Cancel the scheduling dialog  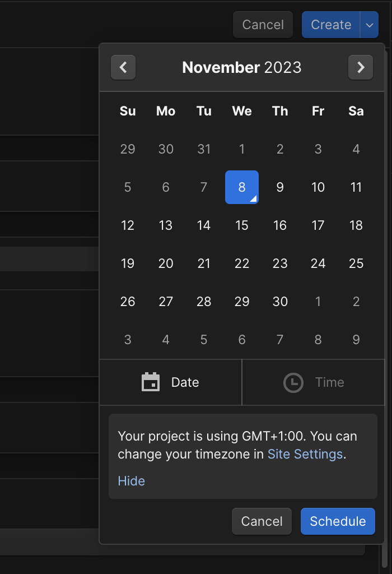click(x=262, y=521)
